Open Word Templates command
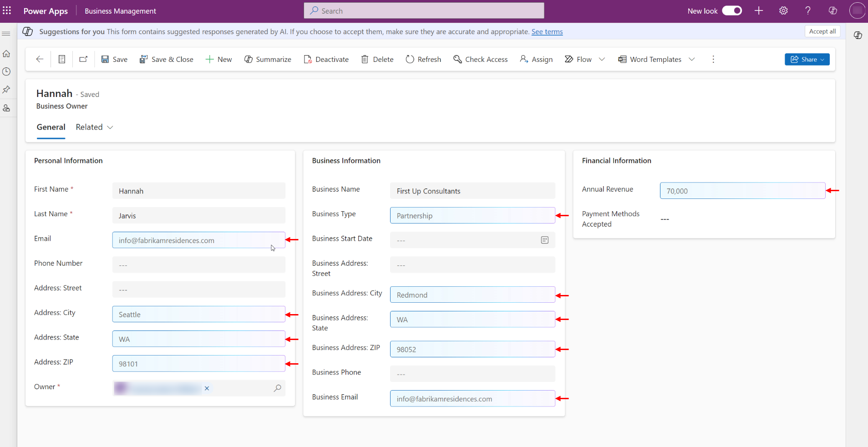Image resolution: width=868 pixels, height=447 pixels. (650, 59)
